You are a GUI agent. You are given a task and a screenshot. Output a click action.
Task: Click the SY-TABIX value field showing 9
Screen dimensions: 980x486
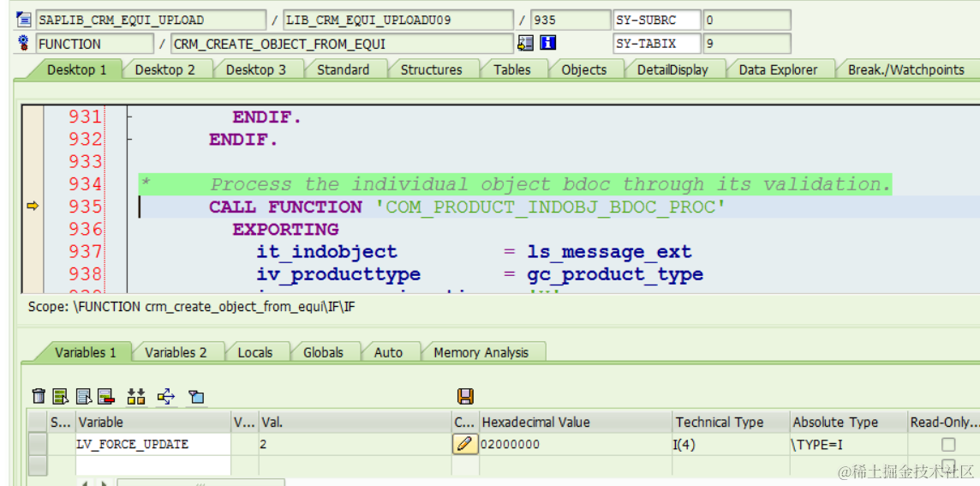coord(747,44)
